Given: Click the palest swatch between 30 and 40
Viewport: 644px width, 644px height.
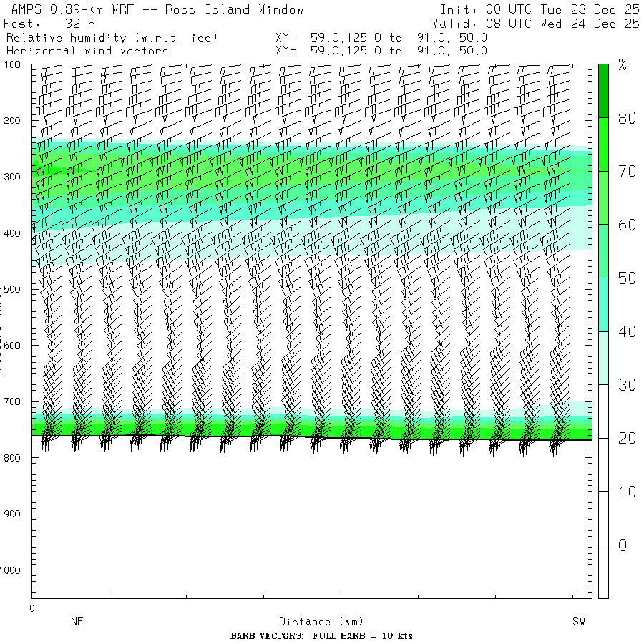Looking at the screenshot, I should coord(603,358).
